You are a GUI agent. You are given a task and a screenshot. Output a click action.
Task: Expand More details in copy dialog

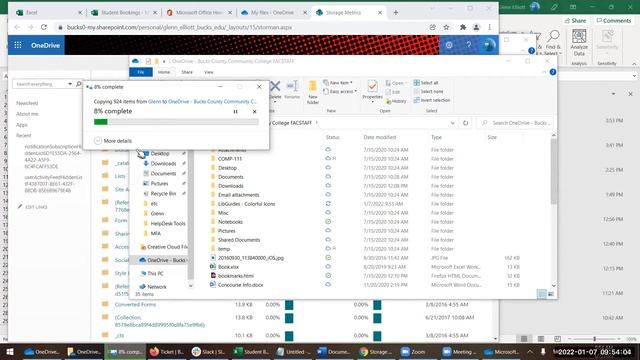pos(113,141)
